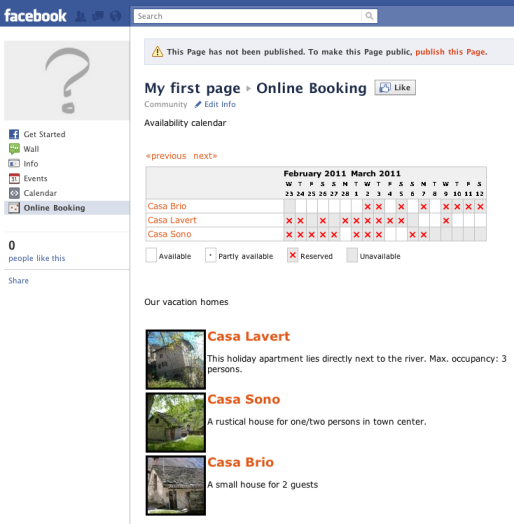This screenshot has height=524, width=514.
Task: Click the Facebook logo
Action: 35,16
